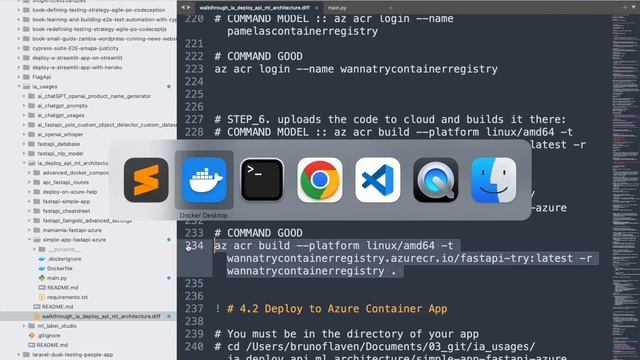This screenshot has height=360, width=640.
Task: Select the deploy-a-streamlit-app-on-streamlit folder
Action: click(x=77, y=58)
